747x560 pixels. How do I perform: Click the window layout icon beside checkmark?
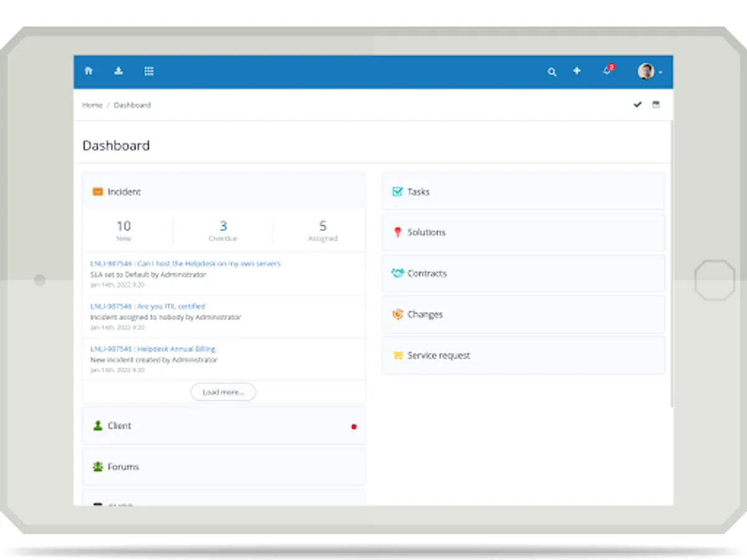coord(655,105)
